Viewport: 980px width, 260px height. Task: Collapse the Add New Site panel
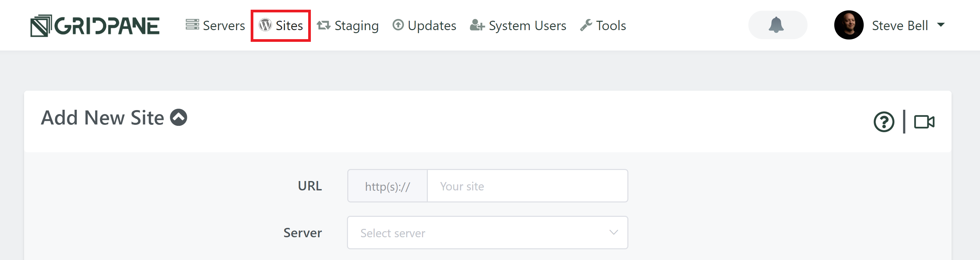pos(178,117)
